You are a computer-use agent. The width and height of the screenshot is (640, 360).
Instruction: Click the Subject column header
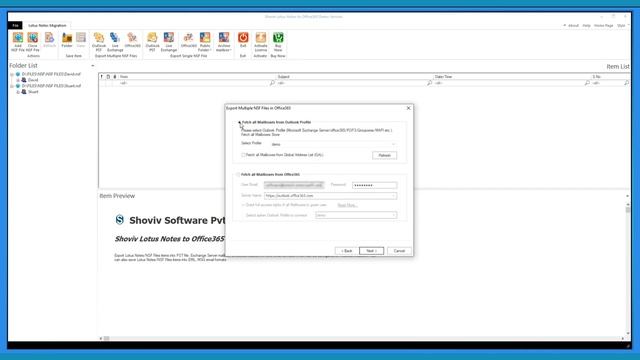[355, 77]
